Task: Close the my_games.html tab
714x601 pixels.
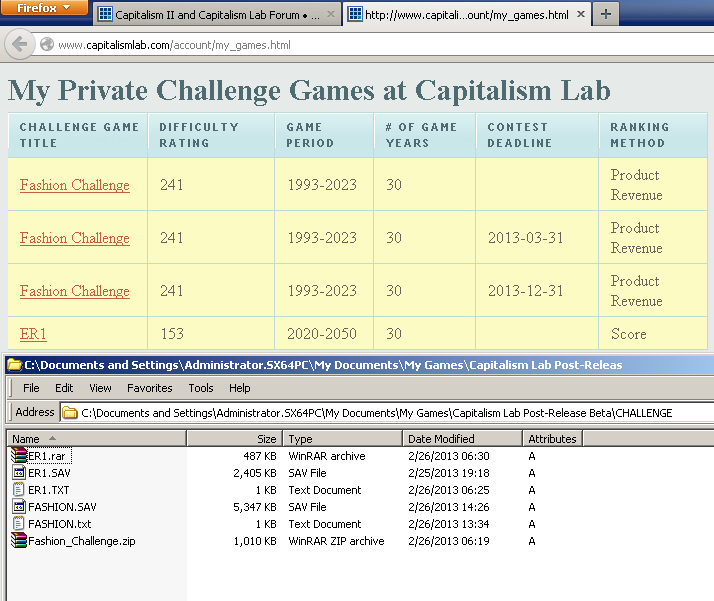Action: 581,14
